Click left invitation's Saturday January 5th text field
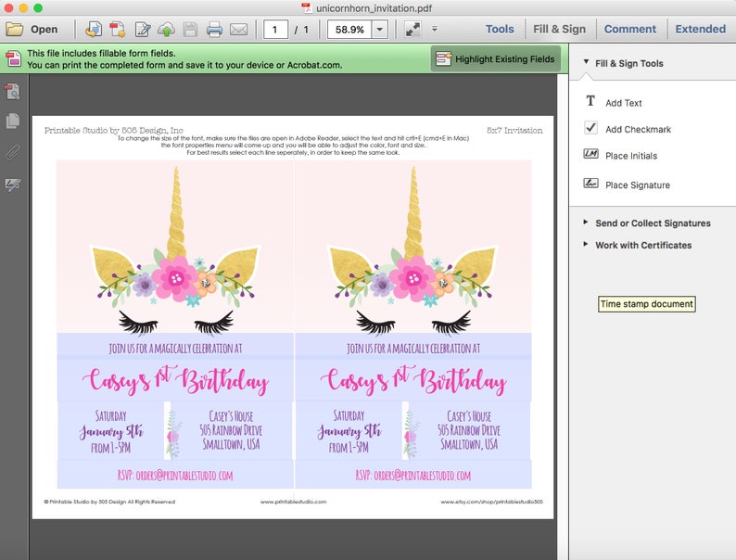The image size is (736, 560). (x=111, y=431)
